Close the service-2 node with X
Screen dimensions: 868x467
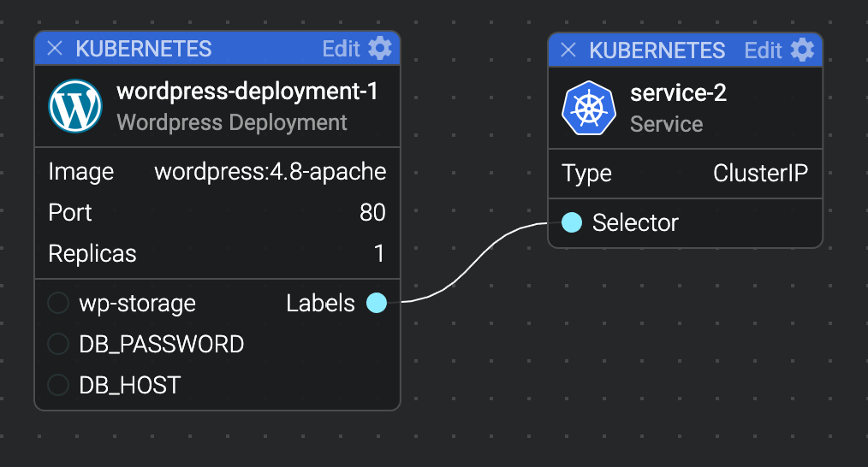point(568,50)
